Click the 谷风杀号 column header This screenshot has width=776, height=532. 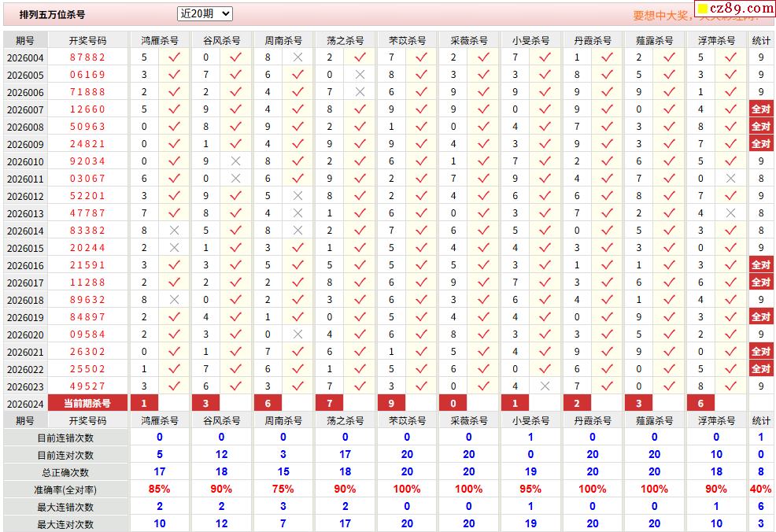(x=221, y=41)
